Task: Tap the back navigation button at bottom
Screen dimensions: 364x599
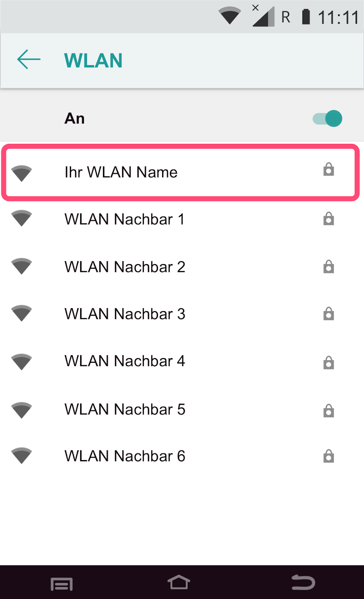Action: 303,582
